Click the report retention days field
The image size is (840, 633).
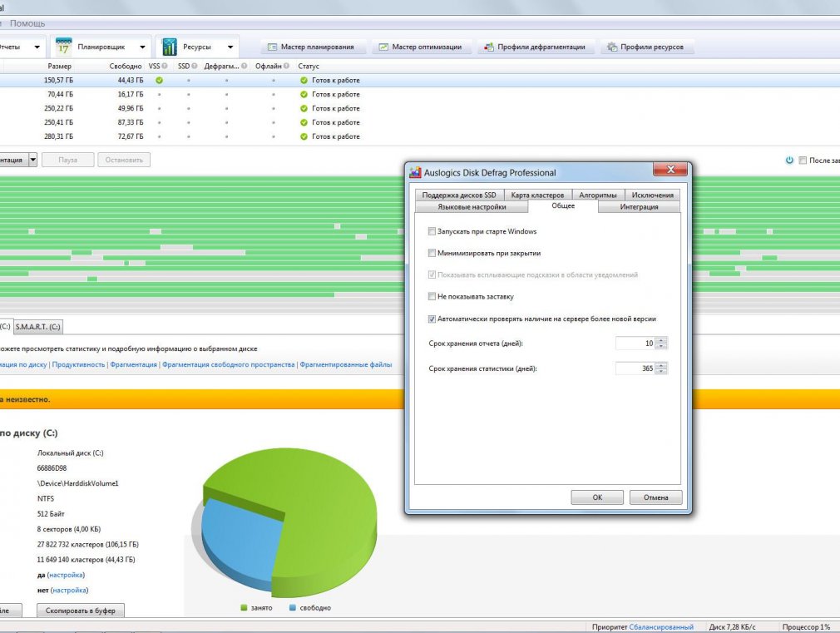click(x=636, y=344)
